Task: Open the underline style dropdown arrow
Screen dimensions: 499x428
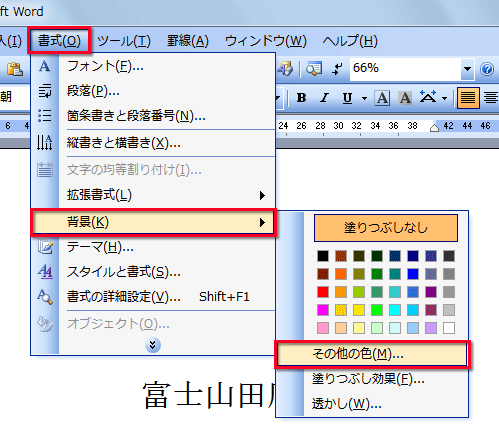Action: 364,98
